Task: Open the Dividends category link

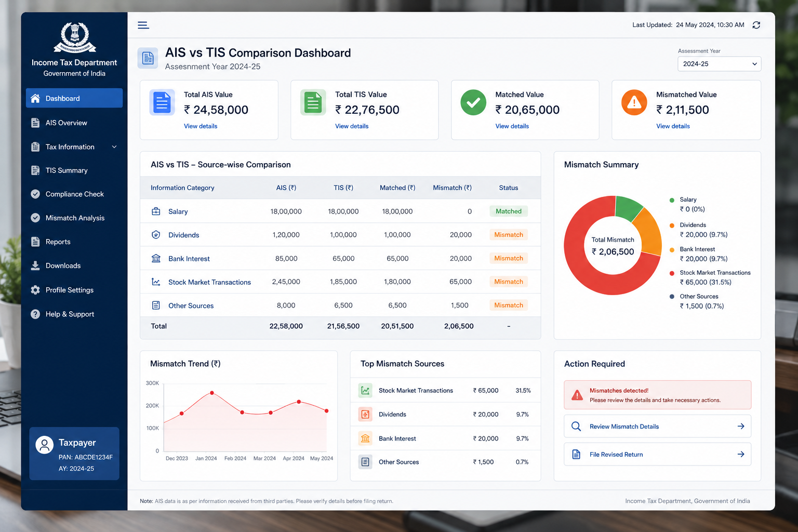Action: click(x=184, y=235)
